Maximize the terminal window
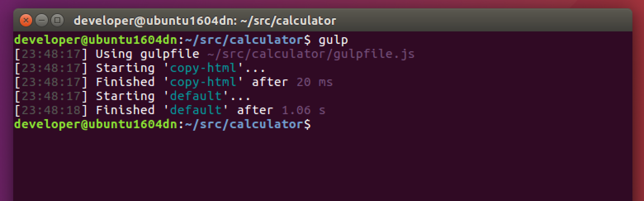This screenshot has height=201, width=644. pyautogui.click(x=57, y=20)
